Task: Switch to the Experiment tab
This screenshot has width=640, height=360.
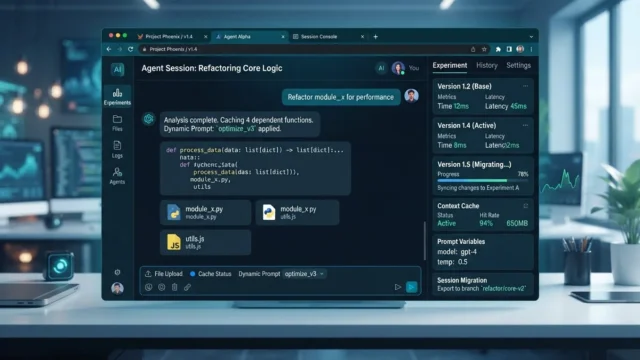Action: pos(450,65)
